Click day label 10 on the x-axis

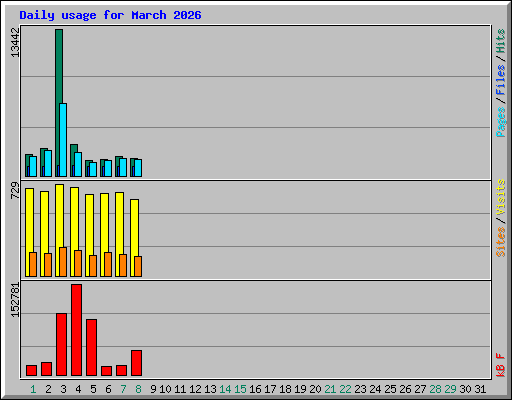coord(165,389)
